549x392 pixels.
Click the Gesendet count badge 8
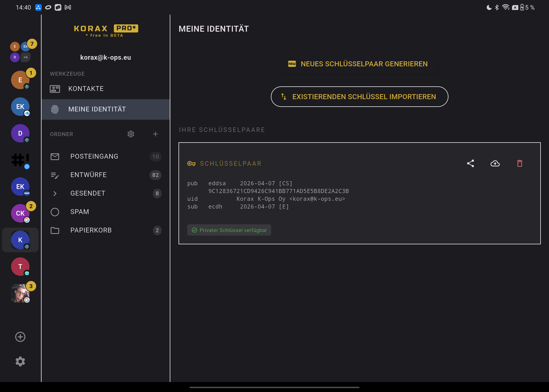[x=157, y=193]
